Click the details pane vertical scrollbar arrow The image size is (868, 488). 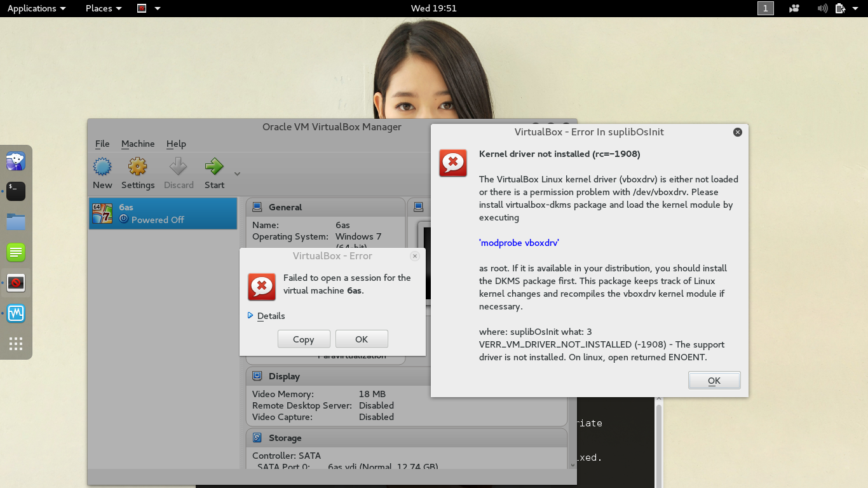click(x=573, y=465)
